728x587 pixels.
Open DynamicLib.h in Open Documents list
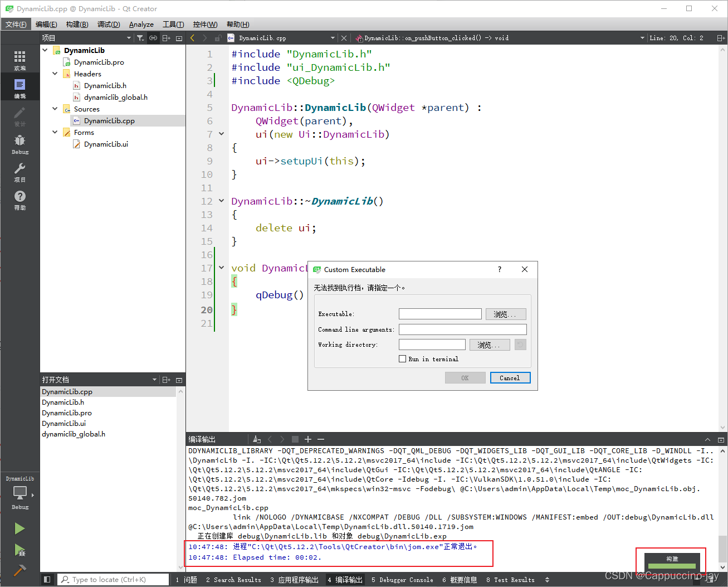click(x=63, y=402)
